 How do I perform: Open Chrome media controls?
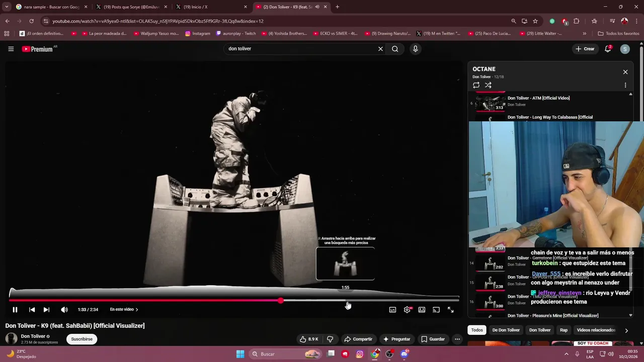click(x=612, y=21)
